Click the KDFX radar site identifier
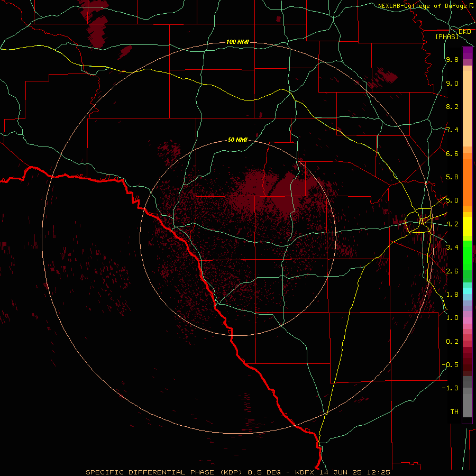Viewport: 476px width, 476px height. click(306, 472)
